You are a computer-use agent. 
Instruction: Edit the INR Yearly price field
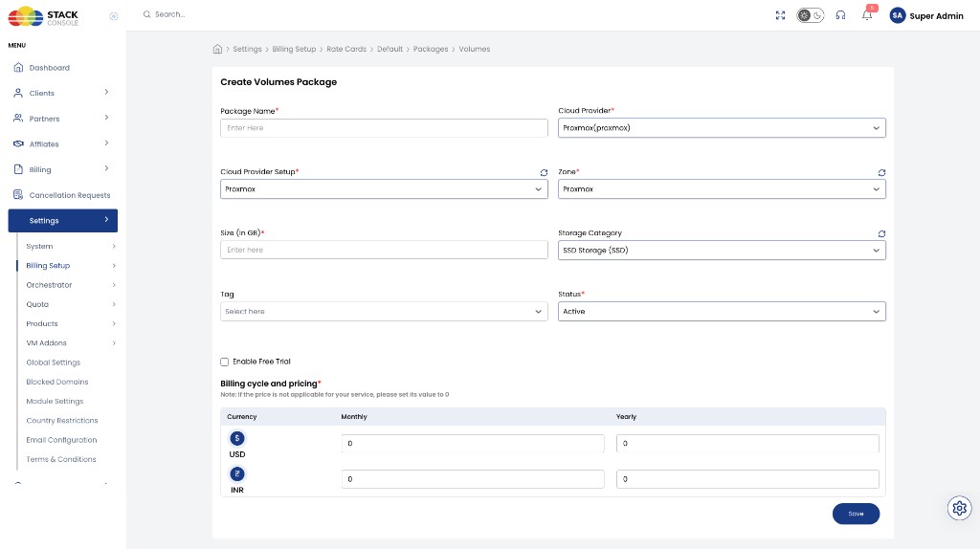click(747, 479)
